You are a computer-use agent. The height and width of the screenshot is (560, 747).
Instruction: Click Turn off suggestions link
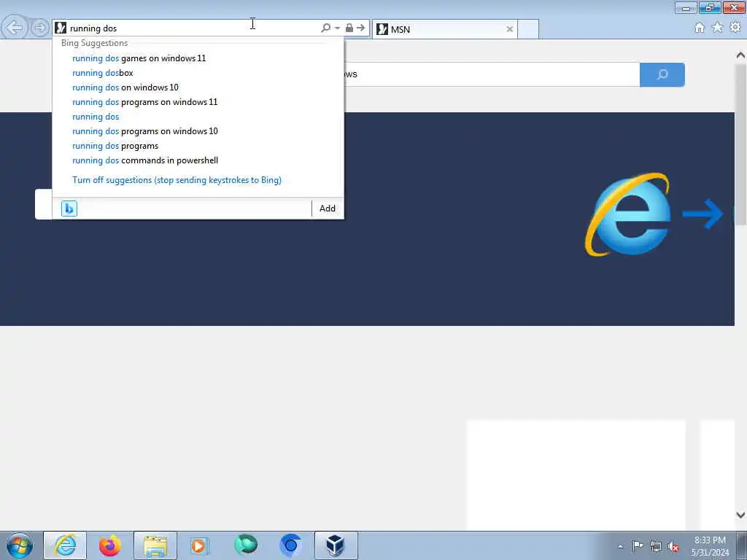point(177,180)
